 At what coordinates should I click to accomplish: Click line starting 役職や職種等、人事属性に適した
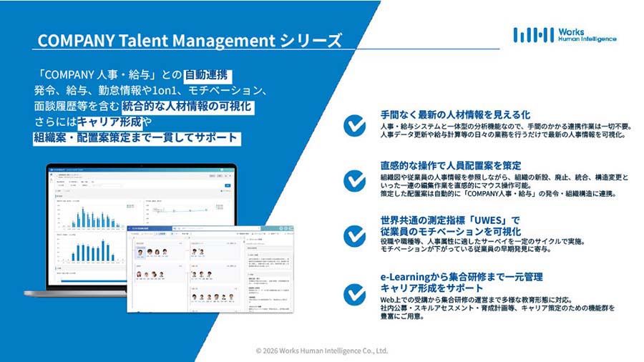click(x=482, y=241)
